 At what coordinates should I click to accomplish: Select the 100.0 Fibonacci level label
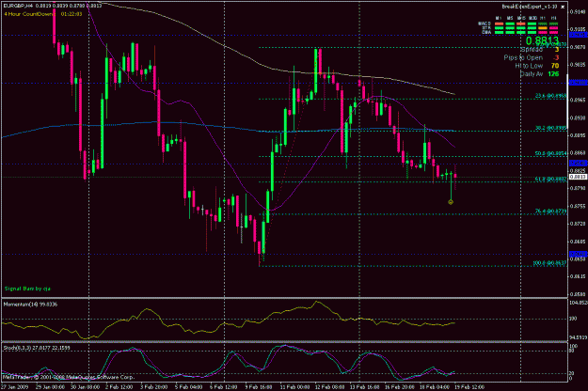coord(549,263)
